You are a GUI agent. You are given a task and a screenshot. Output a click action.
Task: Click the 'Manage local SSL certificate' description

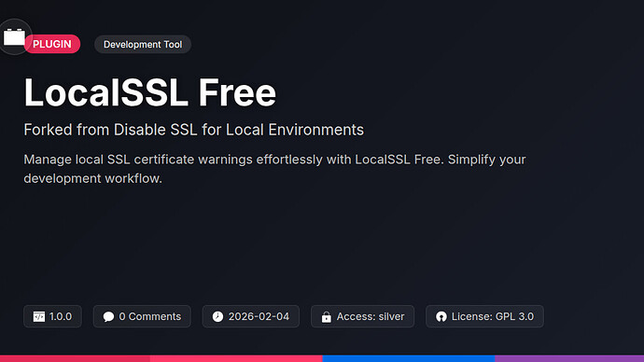point(274,169)
